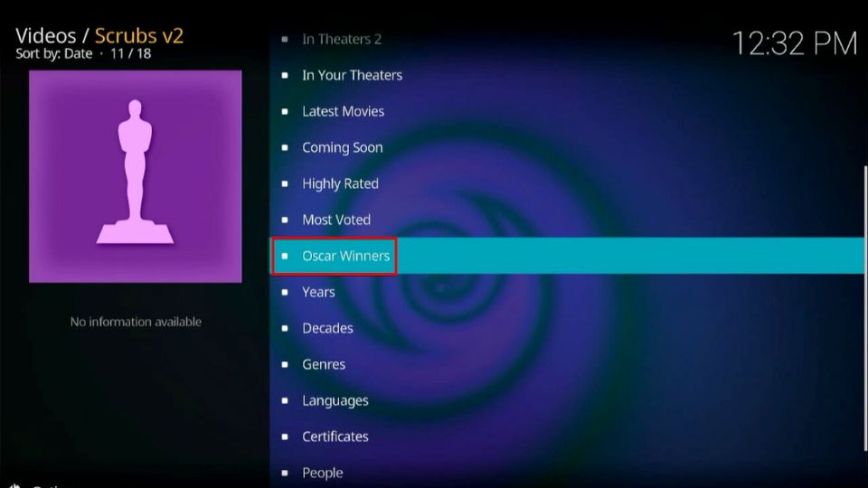
Task: Click the bullet icon beside Years
Action: (285, 292)
